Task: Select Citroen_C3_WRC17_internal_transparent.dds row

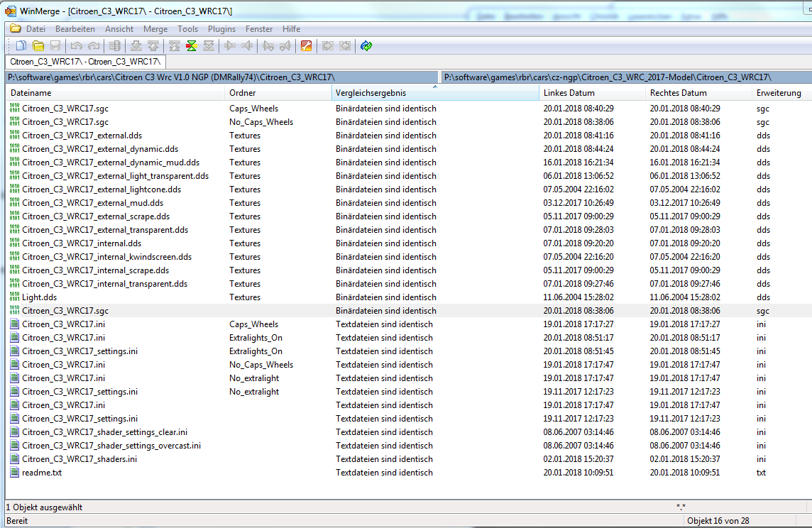Action: point(409,284)
